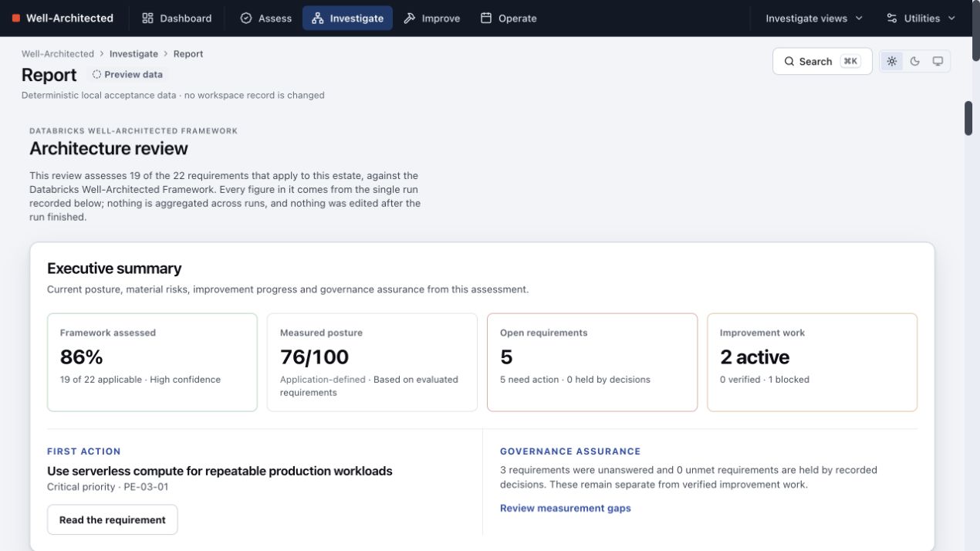Screen dimensions: 980x551
Task: Open the Assess tab
Action: coord(265,18)
